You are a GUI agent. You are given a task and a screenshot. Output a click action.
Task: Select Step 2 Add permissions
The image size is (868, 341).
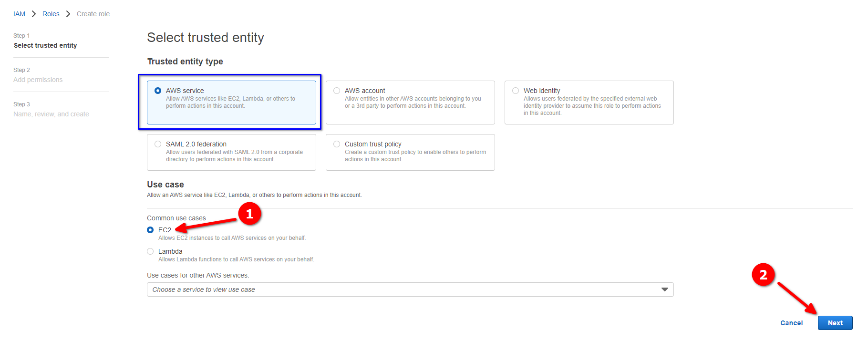[38, 75]
